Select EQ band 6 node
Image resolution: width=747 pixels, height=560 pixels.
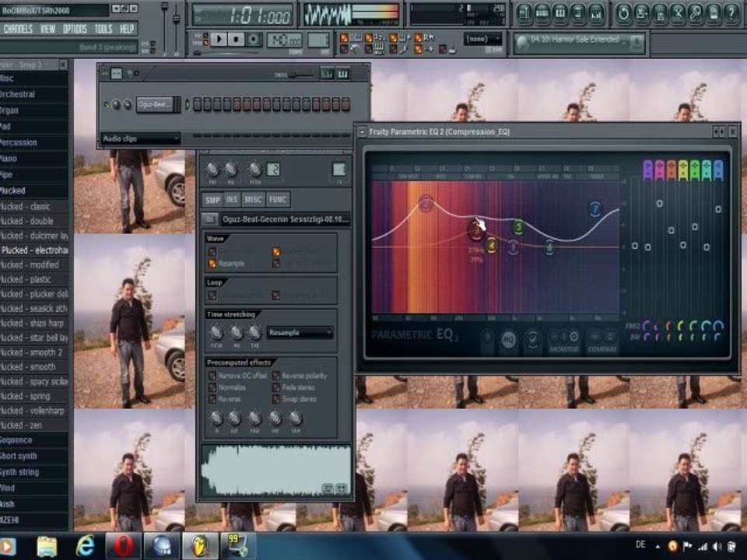click(x=549, y=247)
